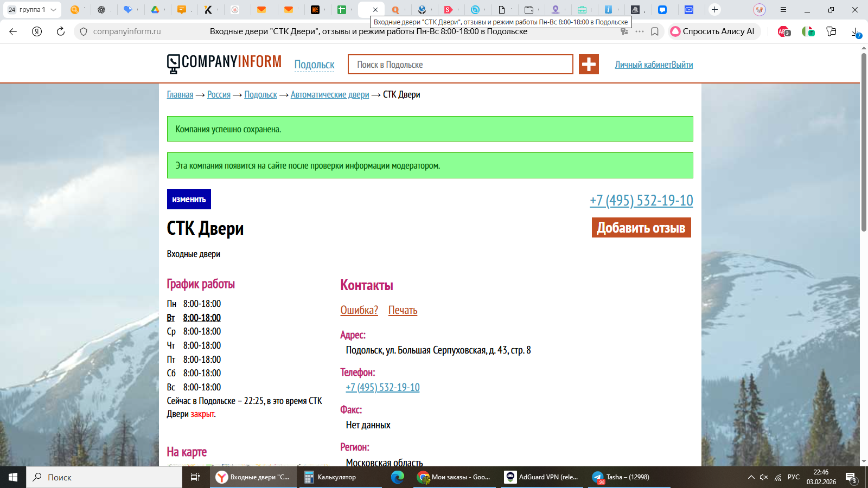868x488 pixels.
Task: Open Microsoft Edge from the taskbar
Action: tap(398, 477)
